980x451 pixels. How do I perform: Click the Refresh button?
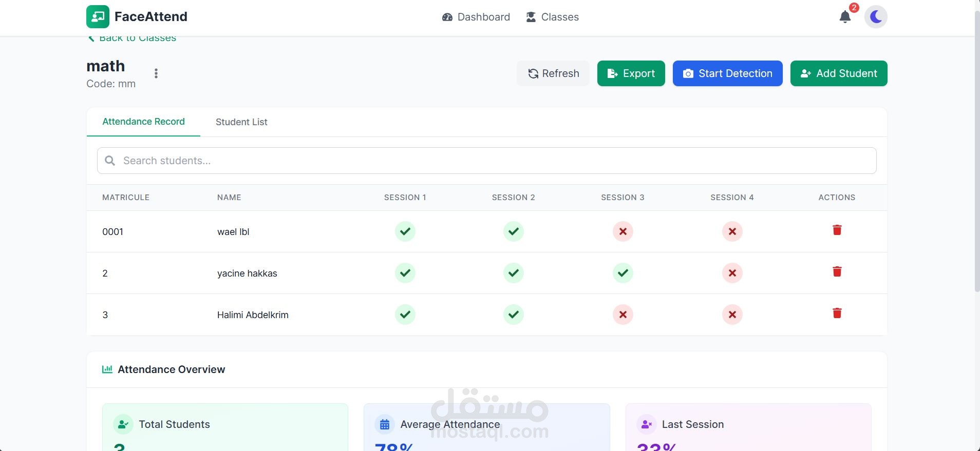click(553, 73)
